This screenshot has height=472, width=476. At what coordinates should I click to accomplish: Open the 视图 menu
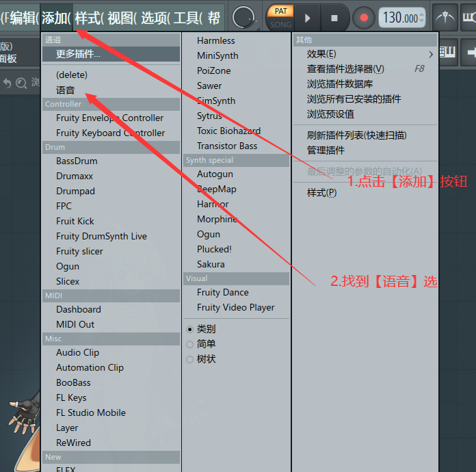[x=122, y=18]
